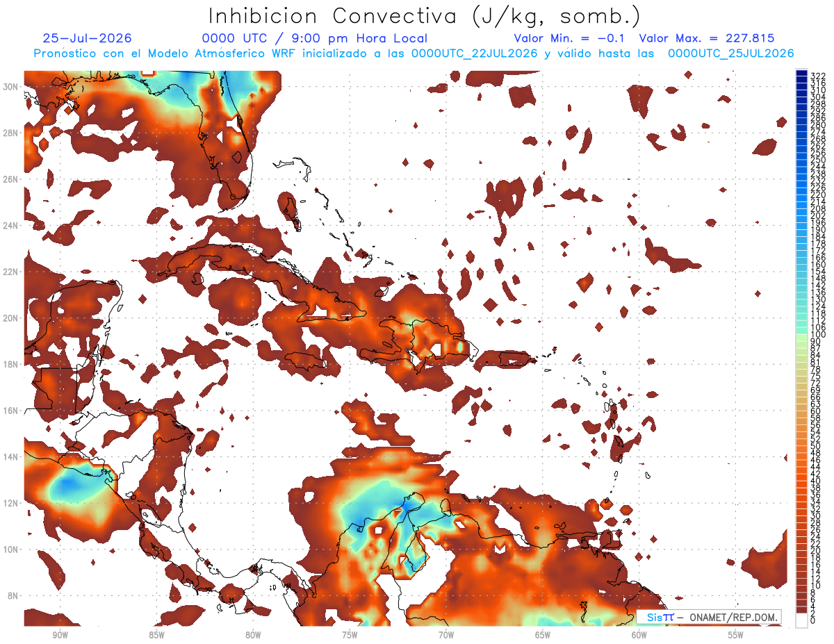Click the 8N latitude label
This screenshot has height=644, width=834.
(x=13, y=595)
